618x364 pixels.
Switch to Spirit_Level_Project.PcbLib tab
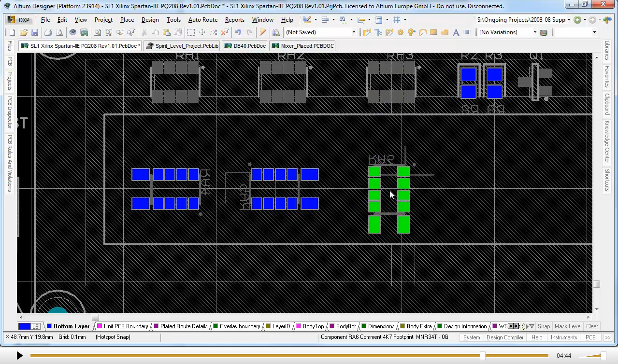click(182, 46)
